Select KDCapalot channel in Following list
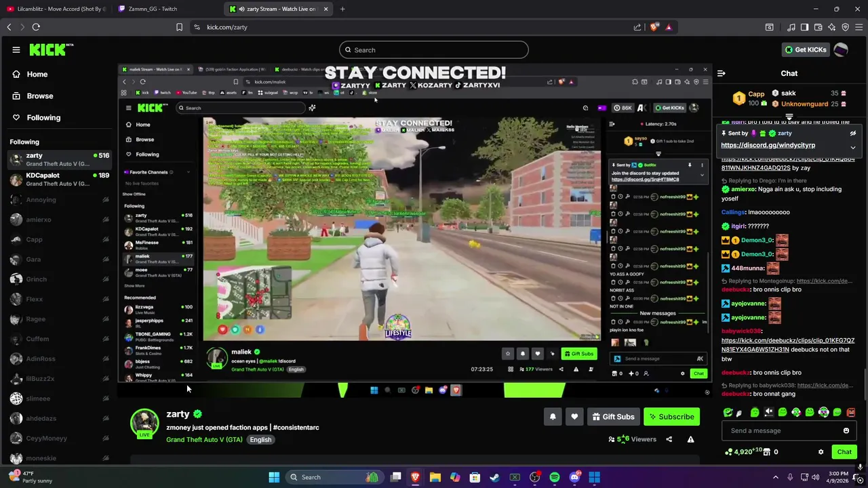Screen dimensions: 868x488 (60, 180)
